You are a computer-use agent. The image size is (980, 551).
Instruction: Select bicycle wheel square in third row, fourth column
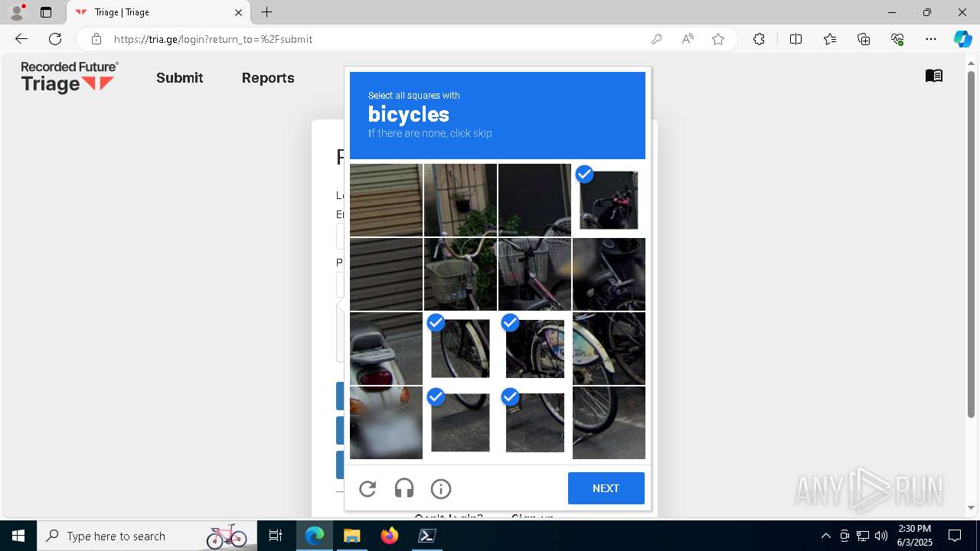pos(609,348)
